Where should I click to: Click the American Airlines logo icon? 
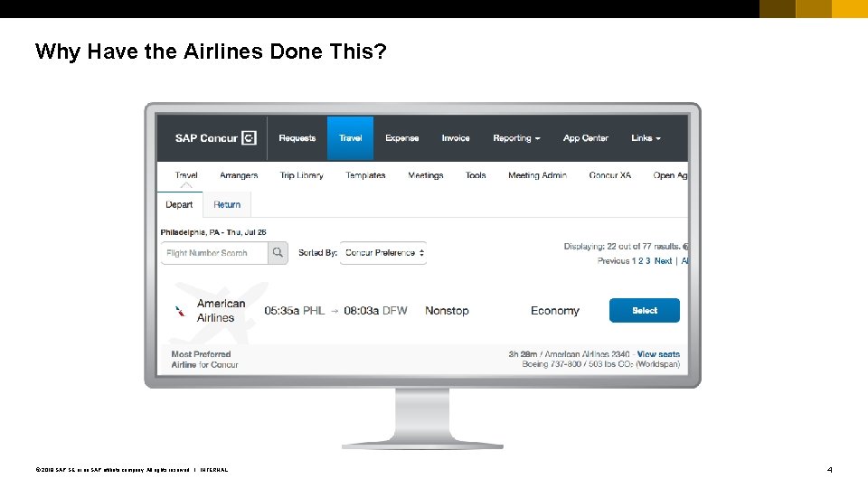click(x=180, y=311)
